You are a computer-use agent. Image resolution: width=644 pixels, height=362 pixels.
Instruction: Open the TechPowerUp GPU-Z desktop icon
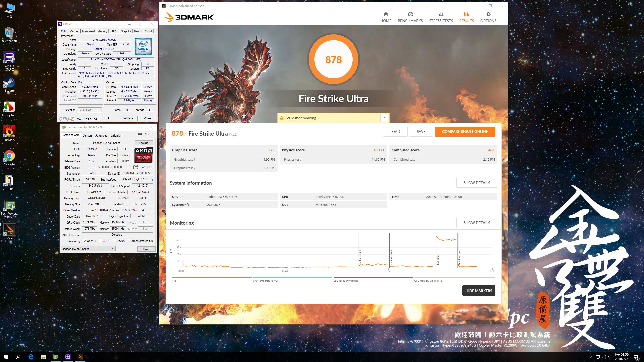pos(9,209)
